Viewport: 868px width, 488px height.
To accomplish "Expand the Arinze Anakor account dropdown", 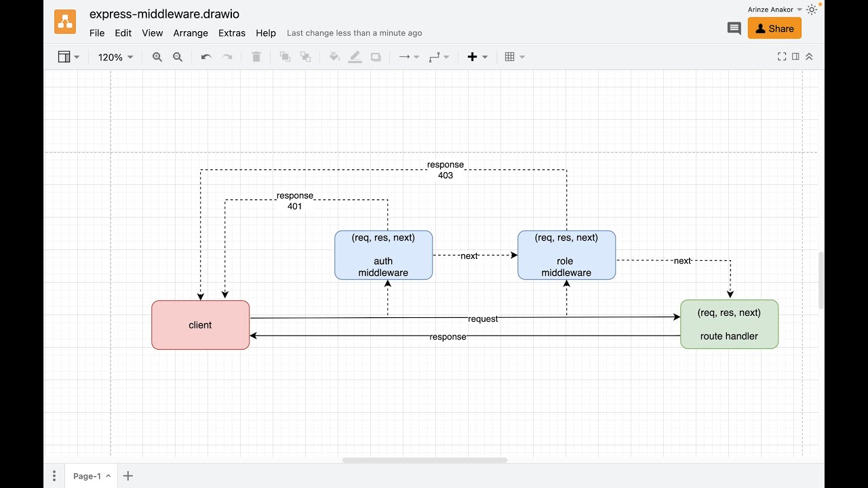I will (x=775, y=9).
